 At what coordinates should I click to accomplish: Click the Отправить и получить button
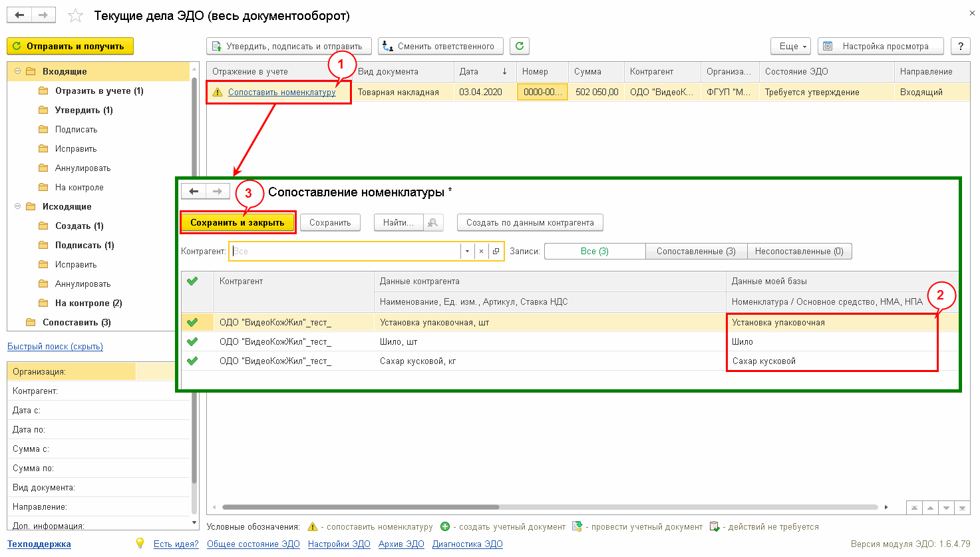coord(70,46)
